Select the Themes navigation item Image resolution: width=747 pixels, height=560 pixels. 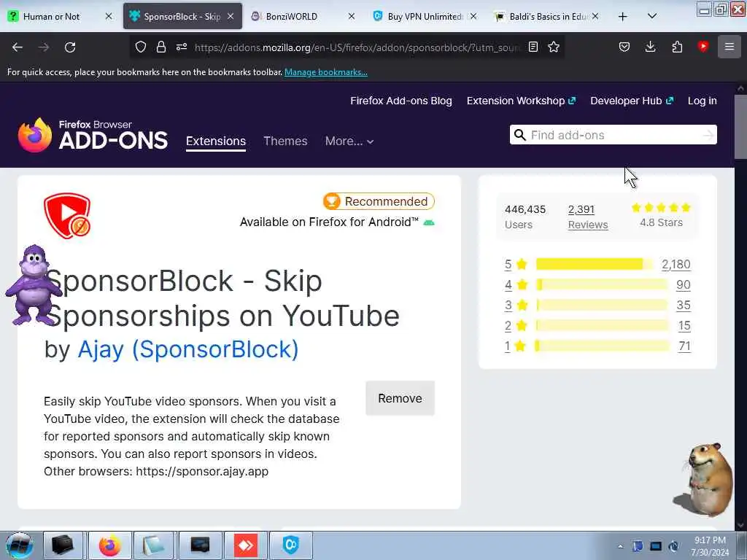pyautogui.click(x=285, y=141)
